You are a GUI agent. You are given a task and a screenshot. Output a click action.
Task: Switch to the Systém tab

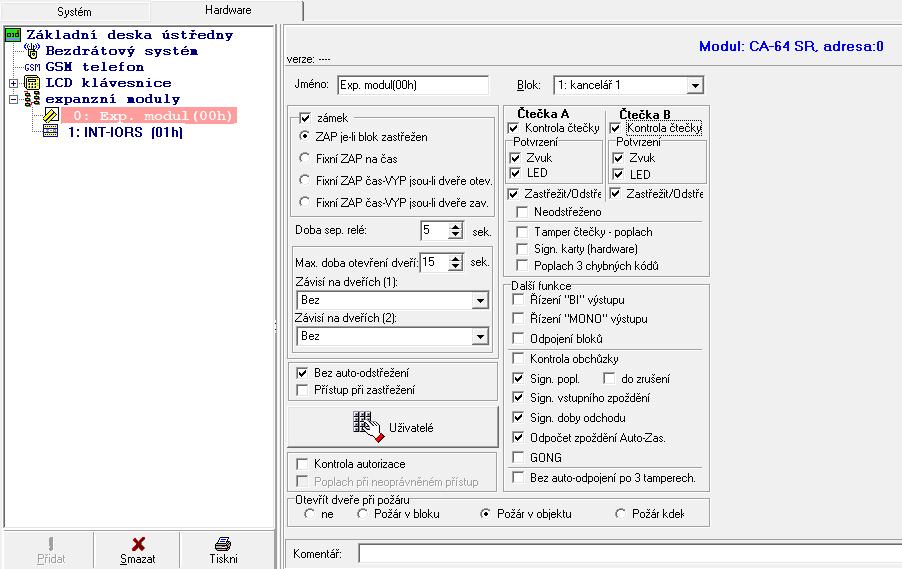pos(74,12)
